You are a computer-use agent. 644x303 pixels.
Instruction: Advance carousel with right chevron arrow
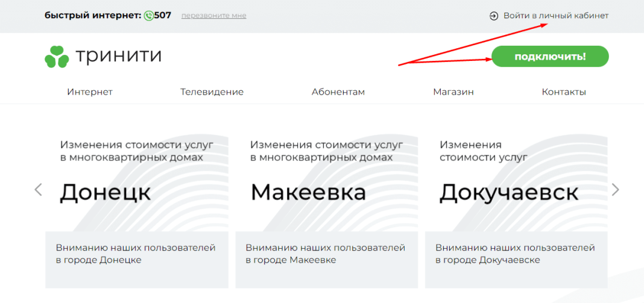pos(615,190)
